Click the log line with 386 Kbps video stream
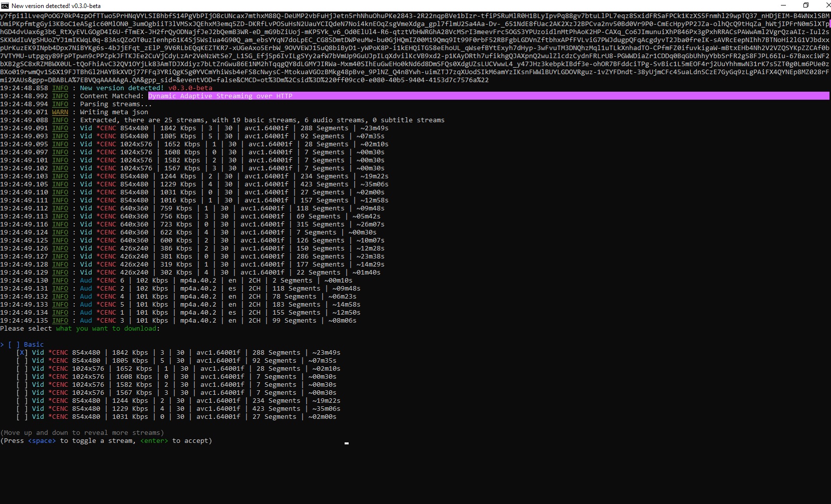 coord(192,248)
